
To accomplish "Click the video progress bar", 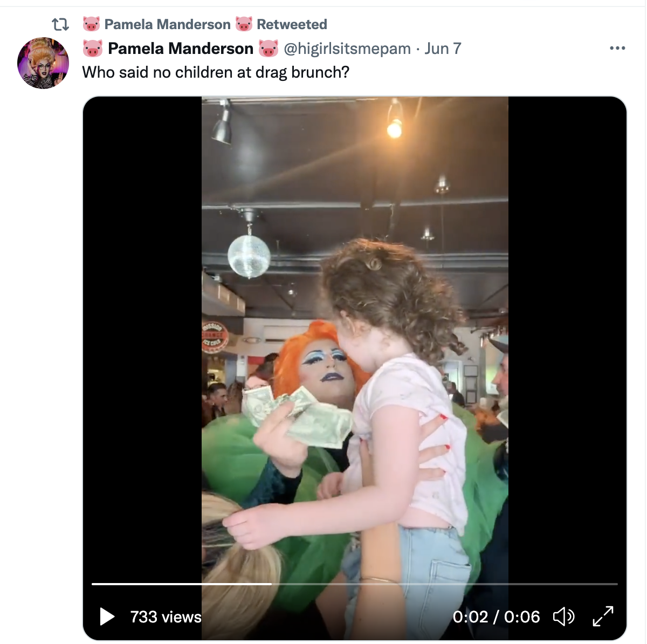I will (x=354, y=584).
